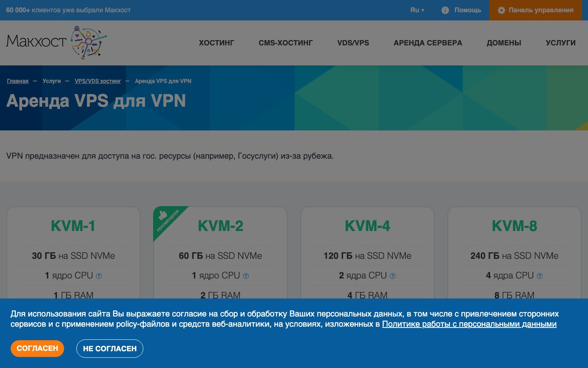The height and width of the screenshot is (368, 588).
Task: Click the KVM-4 plan title
Action: coord(367,226)
